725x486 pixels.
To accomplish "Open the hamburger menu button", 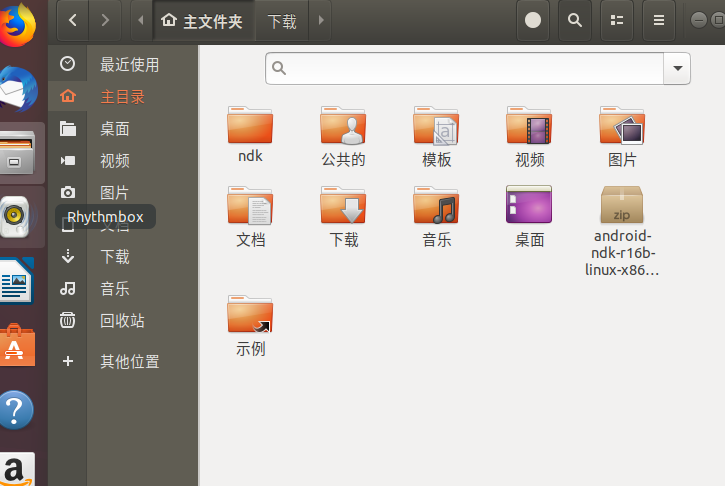I will (x=659, y=20).
